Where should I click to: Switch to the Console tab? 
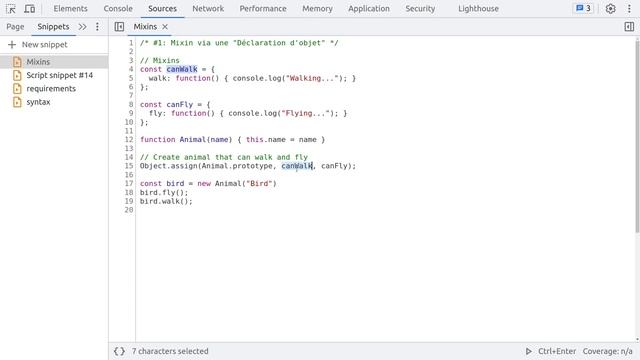tap(118, 9)
